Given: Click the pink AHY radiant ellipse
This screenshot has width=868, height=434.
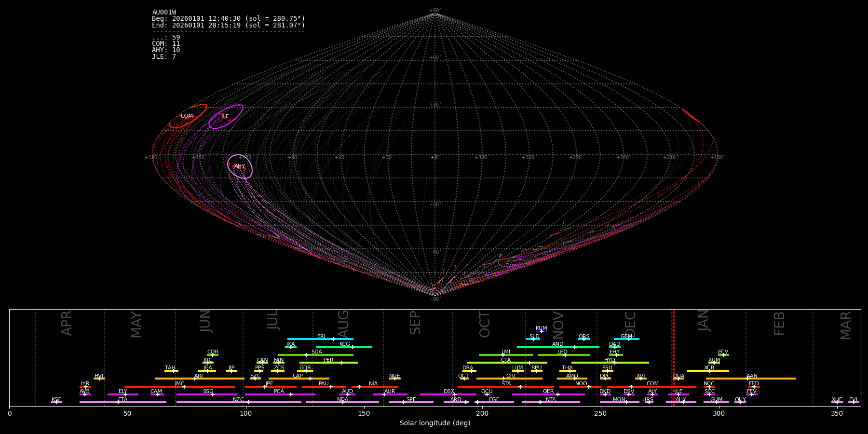Looking at the screenshot, I should click(x=240, y=166).
